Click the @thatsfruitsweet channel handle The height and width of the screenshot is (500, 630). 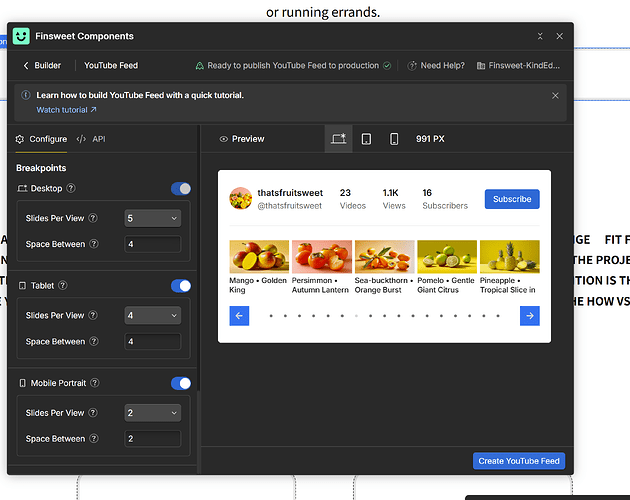pyautogui.click(x=290, y=206)
